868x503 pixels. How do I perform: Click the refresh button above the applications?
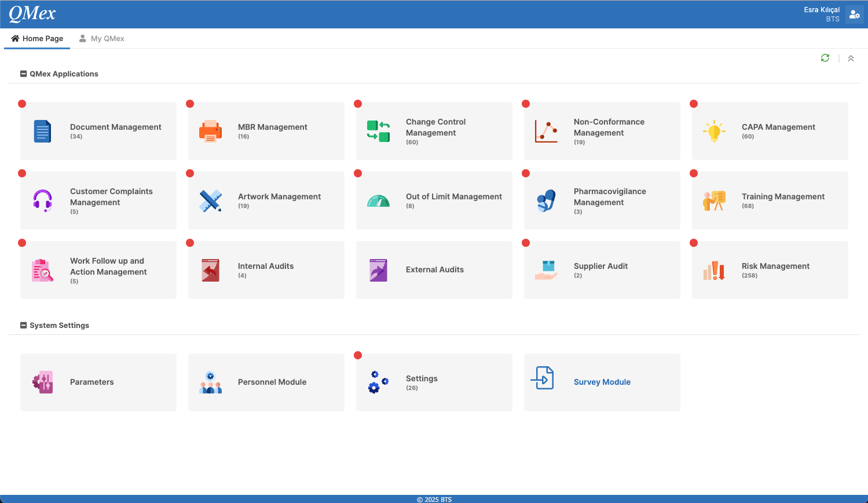coord(825,58)
